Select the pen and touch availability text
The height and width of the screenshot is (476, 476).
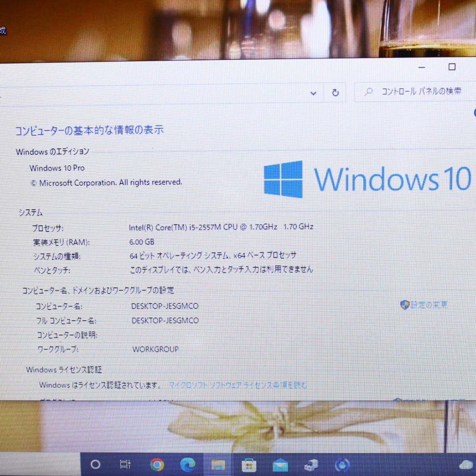coord(221,270)
